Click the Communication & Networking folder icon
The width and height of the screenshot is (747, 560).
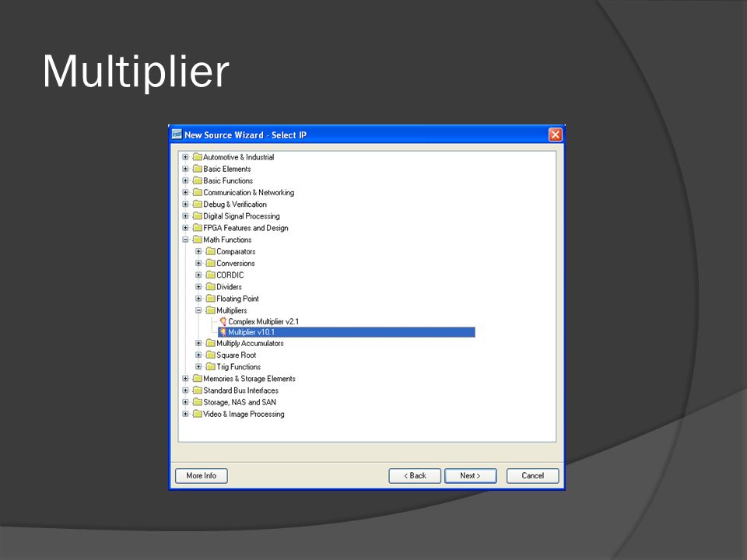[197, 192]
